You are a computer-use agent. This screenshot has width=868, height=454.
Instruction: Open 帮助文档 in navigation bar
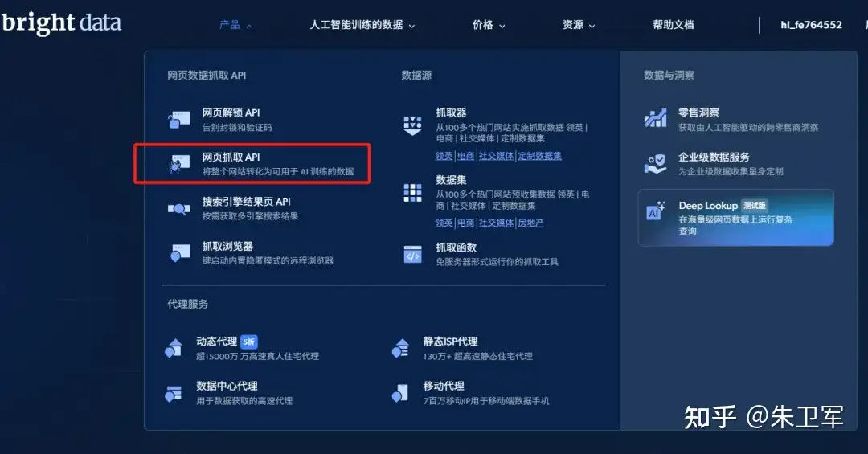click(674, 25)
